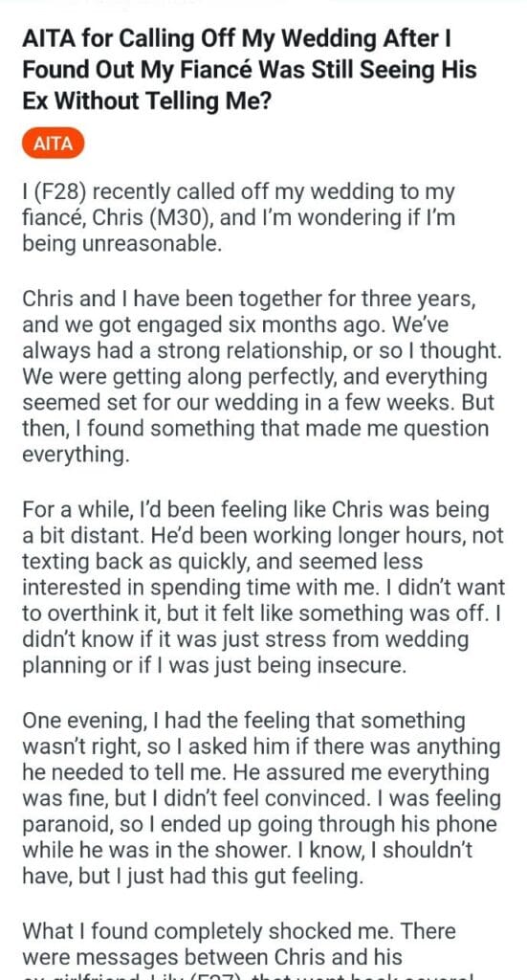This screenshot has height=980, width=527.
Task: Click the paragraph starting 'For a while, I'd been feeling'
Action: tap(264, 588)
